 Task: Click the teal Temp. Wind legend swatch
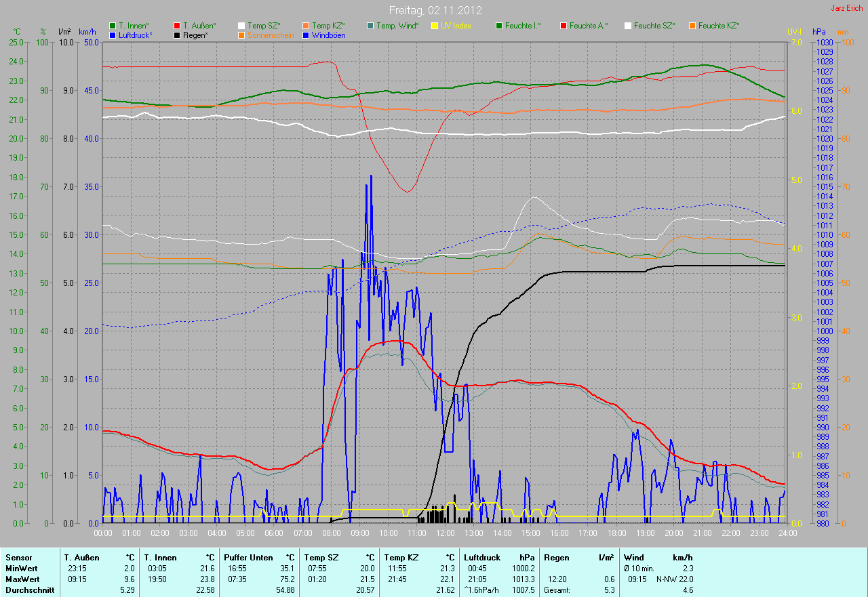[370, 26]
